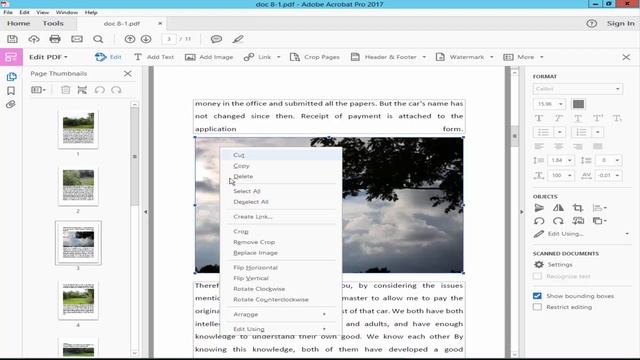Expand the Edit Using dropdown arrow

point(627,234)
